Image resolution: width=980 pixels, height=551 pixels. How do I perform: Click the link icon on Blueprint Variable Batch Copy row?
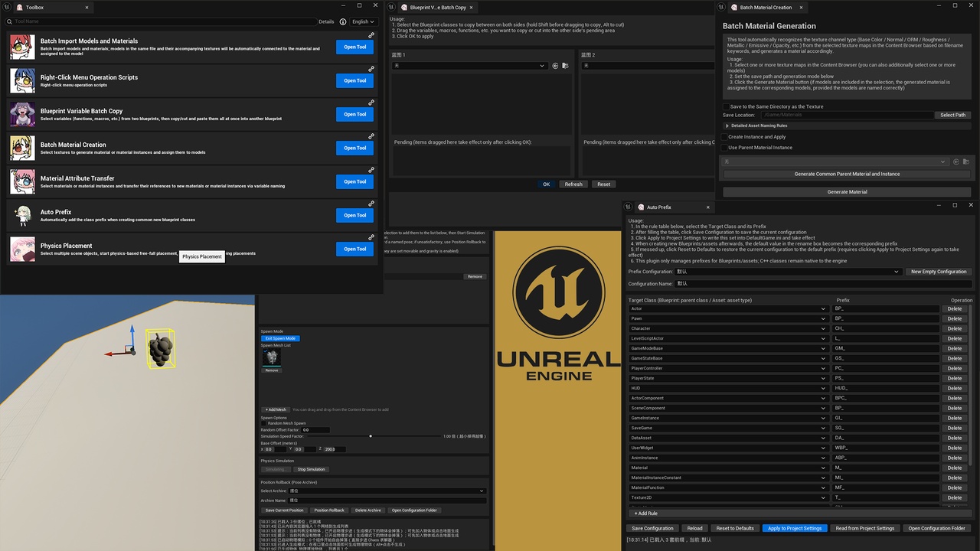pyautogui.click(x=371, y=103)
